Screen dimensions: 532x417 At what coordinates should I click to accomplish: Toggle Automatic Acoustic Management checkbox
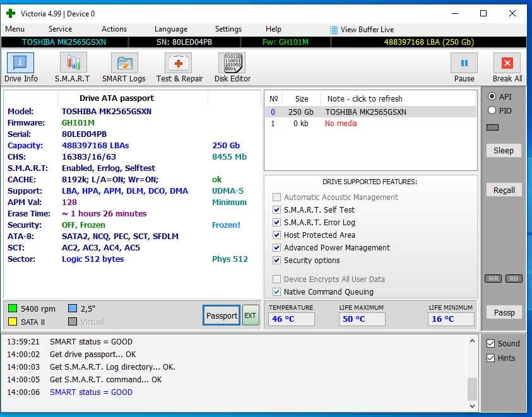[x=276, y=197]
